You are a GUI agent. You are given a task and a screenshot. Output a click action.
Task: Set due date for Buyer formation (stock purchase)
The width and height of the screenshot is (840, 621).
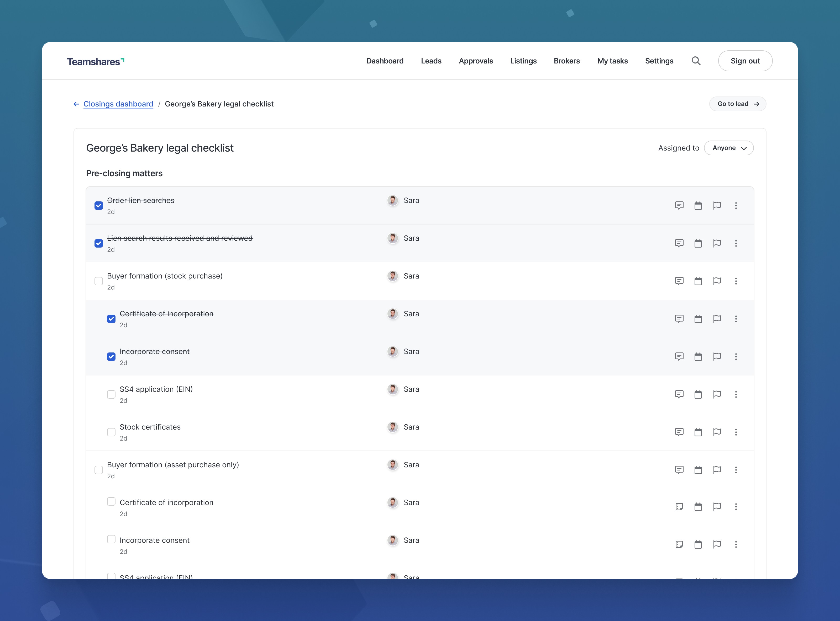coord(698,281)
